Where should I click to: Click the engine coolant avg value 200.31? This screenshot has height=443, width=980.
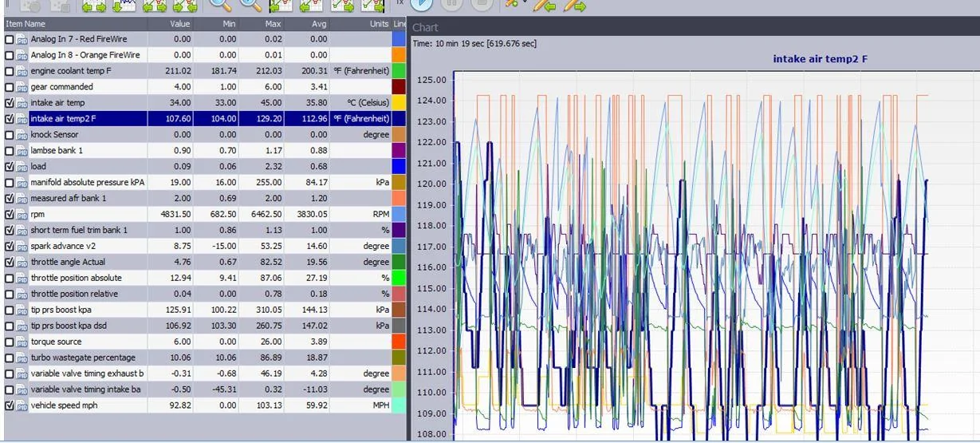click(x=315, y=71)
